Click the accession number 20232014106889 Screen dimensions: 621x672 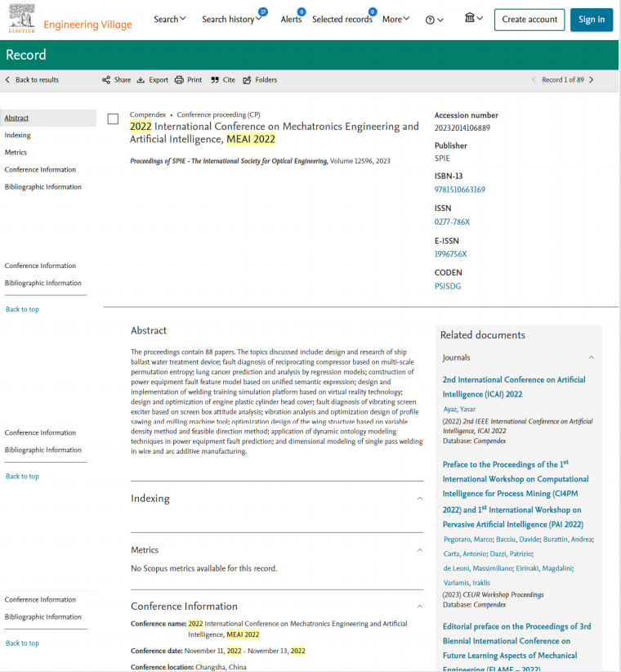(x=462, y=128)
